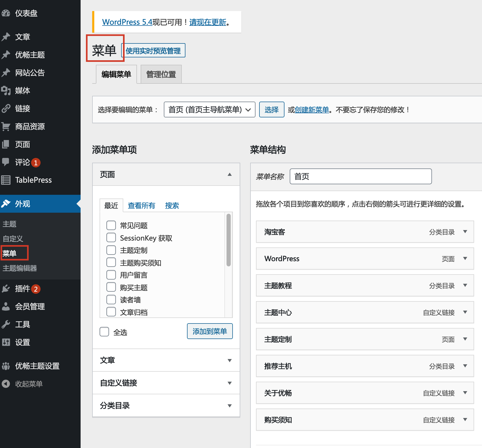Open the menu selection dropdown 首页
The height and width of the screenshot is (448, 482).
pos(209,109)
